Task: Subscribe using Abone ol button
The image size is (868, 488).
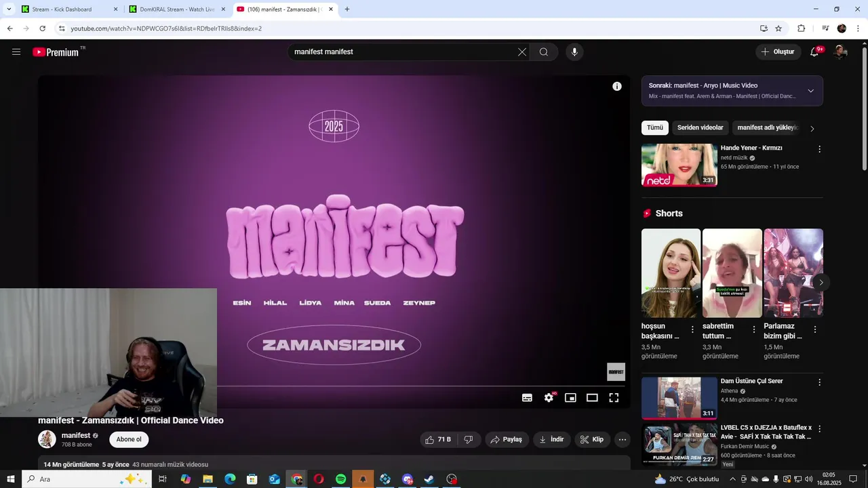Action: (x=129, y=439)
